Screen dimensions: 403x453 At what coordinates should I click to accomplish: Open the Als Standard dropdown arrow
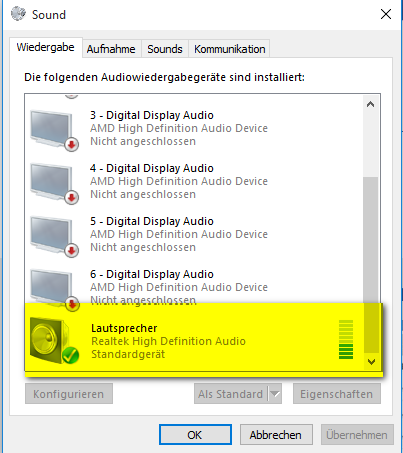pos(275,394)
